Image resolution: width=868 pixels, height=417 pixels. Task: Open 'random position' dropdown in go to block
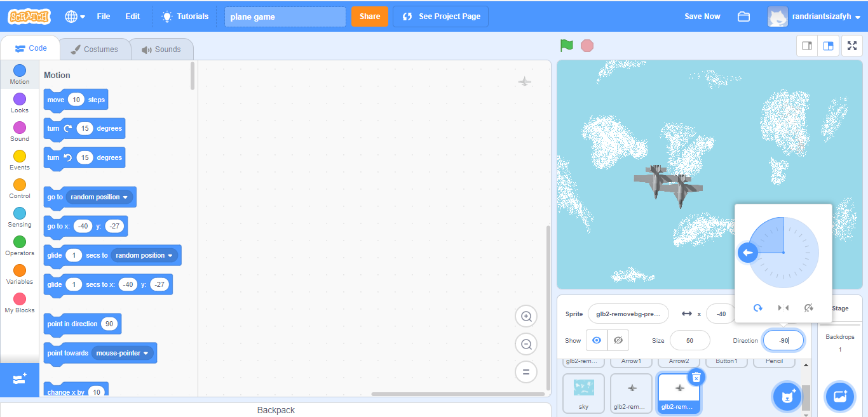point(99,197)
